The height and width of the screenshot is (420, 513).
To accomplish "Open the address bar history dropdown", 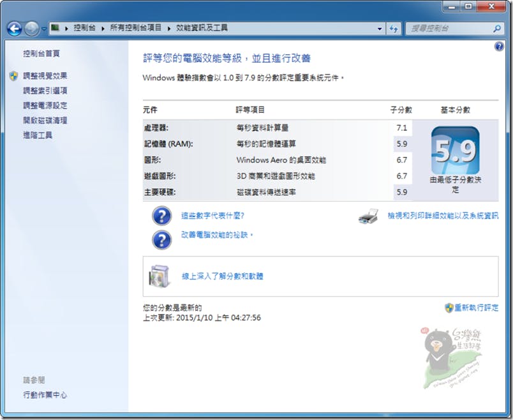I will coord(380,29).
